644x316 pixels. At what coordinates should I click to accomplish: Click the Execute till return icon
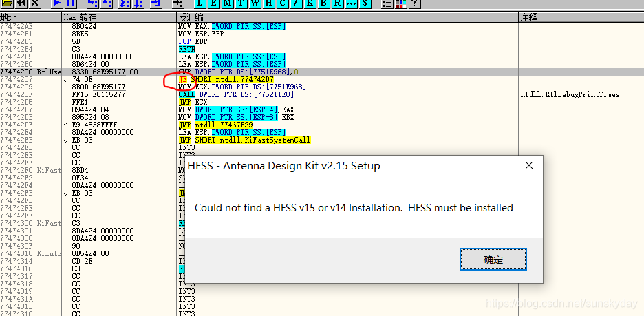(156, 3)
